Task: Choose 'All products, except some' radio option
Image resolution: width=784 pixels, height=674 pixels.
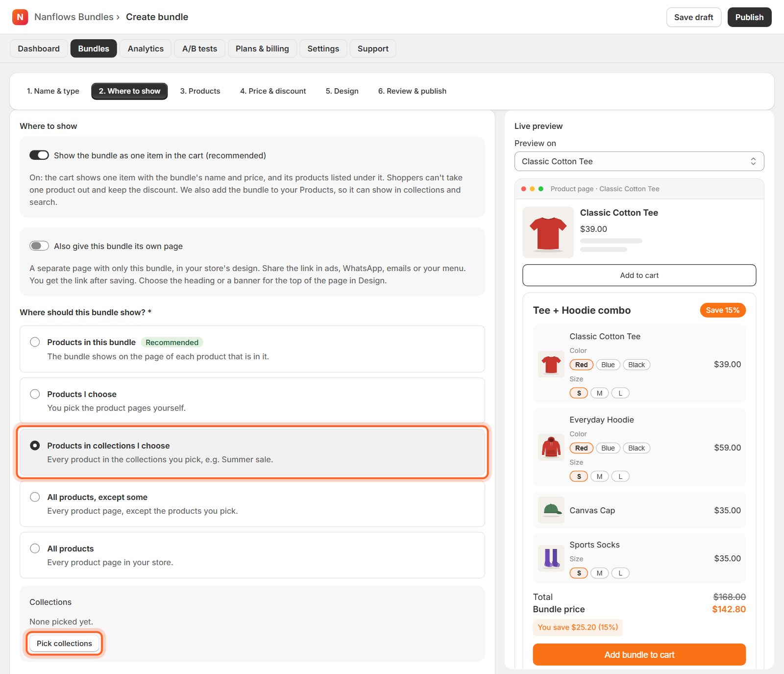Action: point(35,497)
